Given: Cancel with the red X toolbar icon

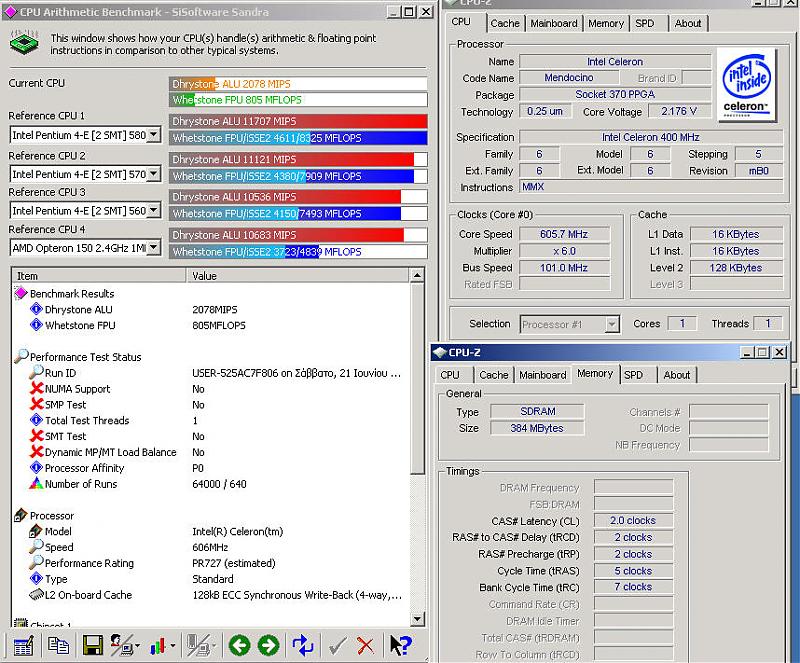Looking at the screenshot, I should [365, 646].
